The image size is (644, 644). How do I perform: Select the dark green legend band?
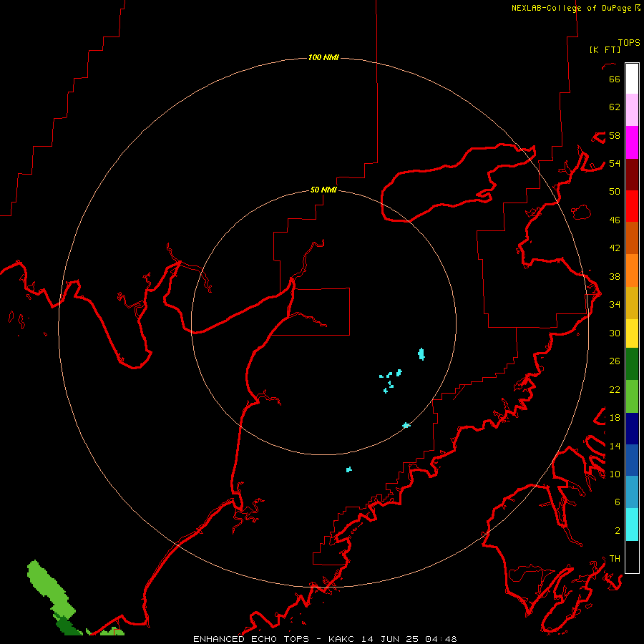coord(632,364)
